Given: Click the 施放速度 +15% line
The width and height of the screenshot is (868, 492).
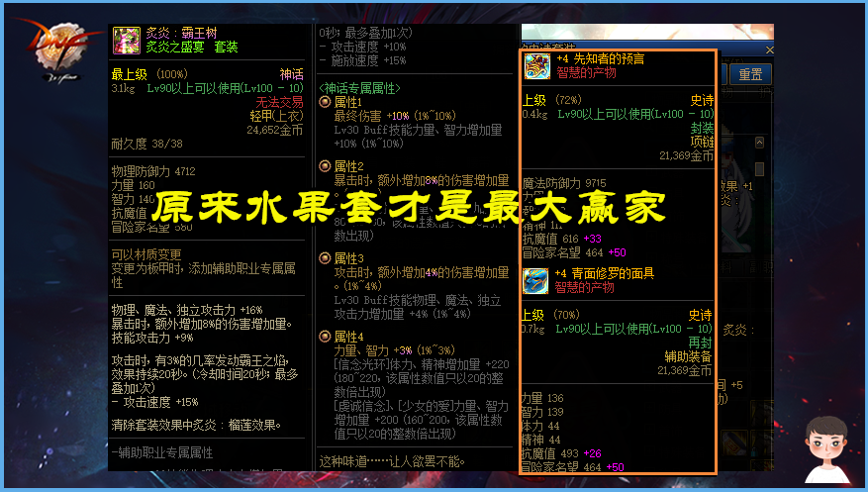Looking at the screenshot, I should (x=362, y=60).
